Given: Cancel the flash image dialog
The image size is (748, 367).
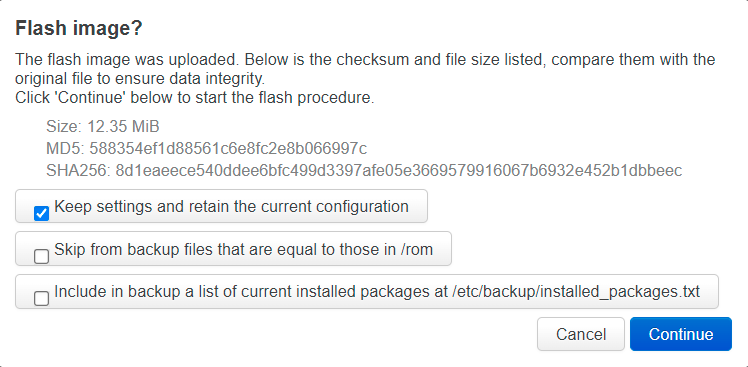Looking at the screenshot, I should pos(581,334).
